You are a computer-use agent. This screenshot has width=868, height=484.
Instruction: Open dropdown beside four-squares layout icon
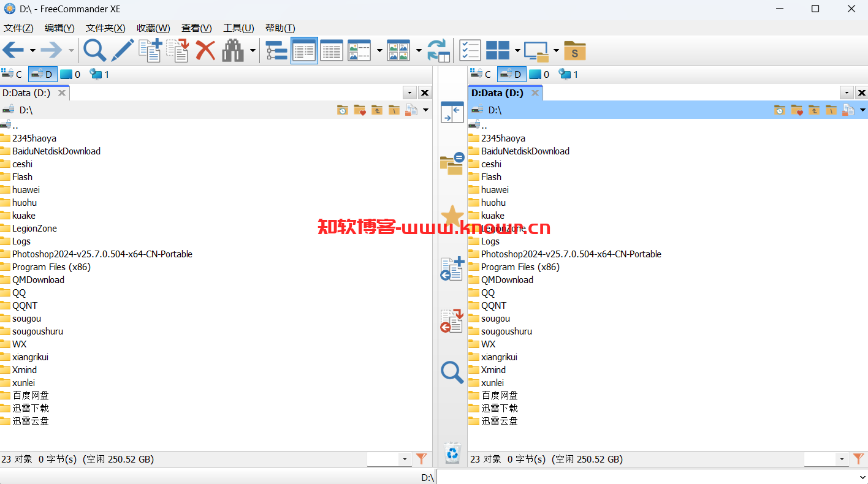517,51
